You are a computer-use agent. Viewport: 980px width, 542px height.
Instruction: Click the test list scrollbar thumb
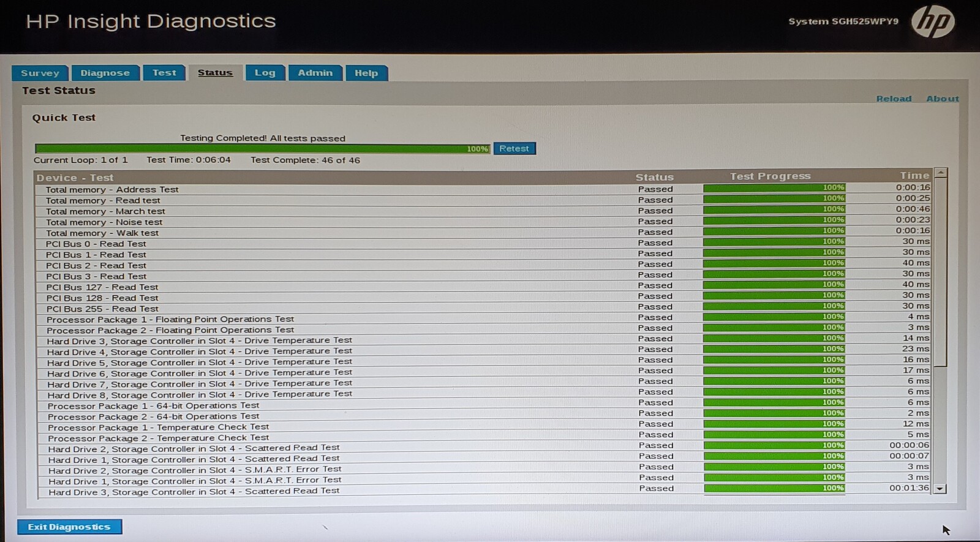click(x=940, y=273)
